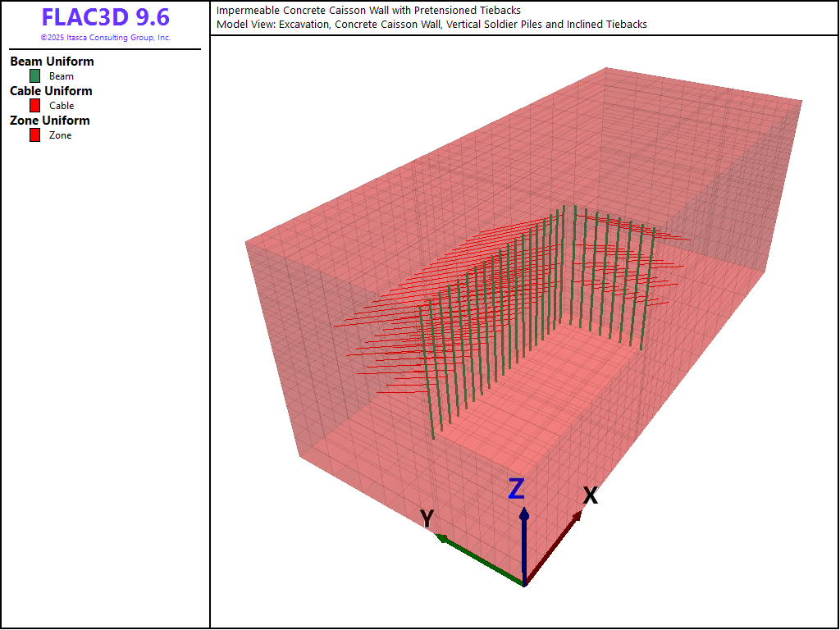Click the red Cable color swatch

34,106
